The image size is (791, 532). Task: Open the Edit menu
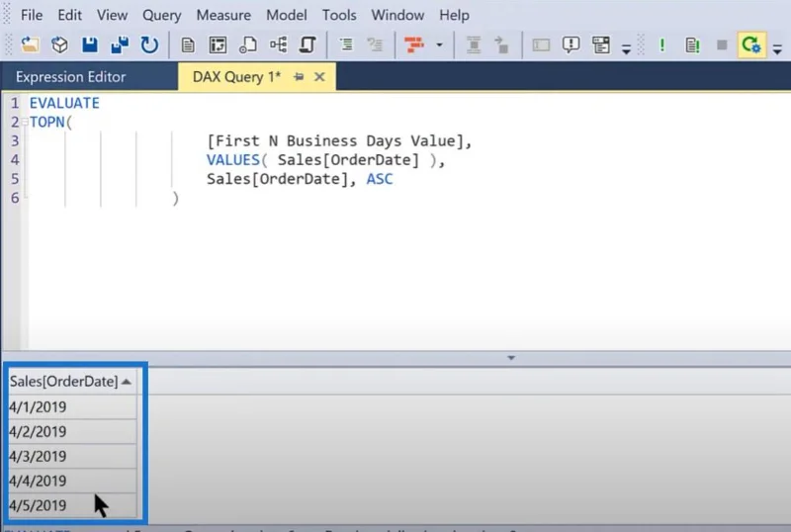click(69, 15)
